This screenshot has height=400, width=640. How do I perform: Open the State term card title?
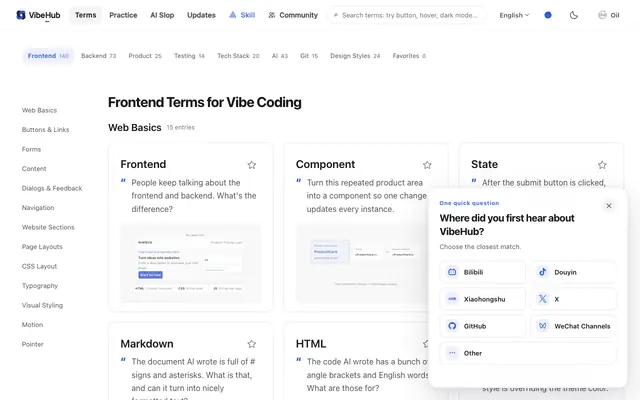pos(484,164)
